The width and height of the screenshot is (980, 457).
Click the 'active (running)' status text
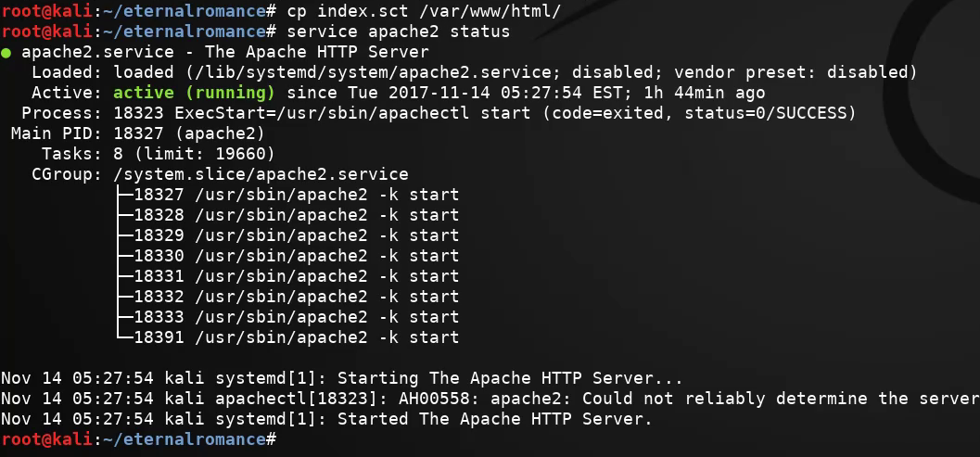click(194, 93)
